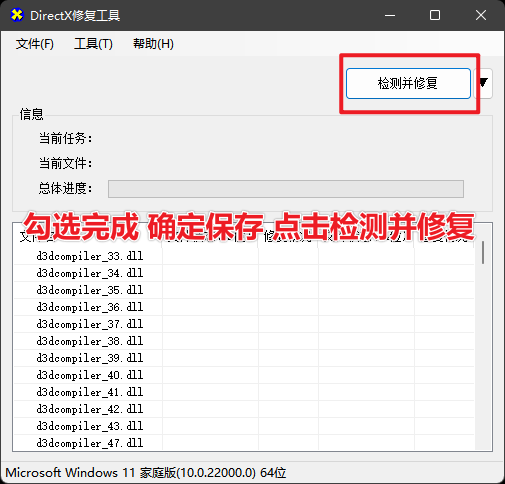Select d3dcompiler_47.dll row
The height and width of the screenshot is (484, 505).
pos(244,443)
